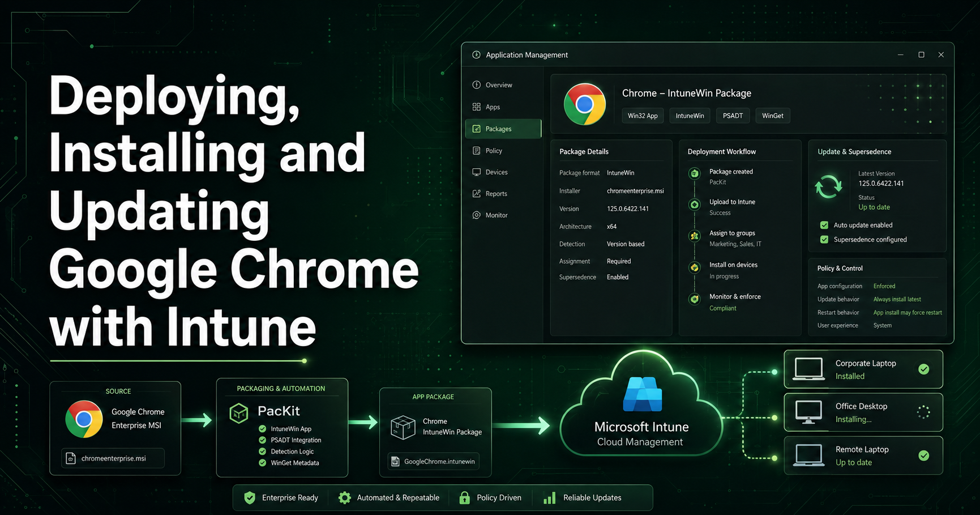Toggle the Supersedence configured checkbox
This screenshot has height=515, width=980.
tap(824, 240)
